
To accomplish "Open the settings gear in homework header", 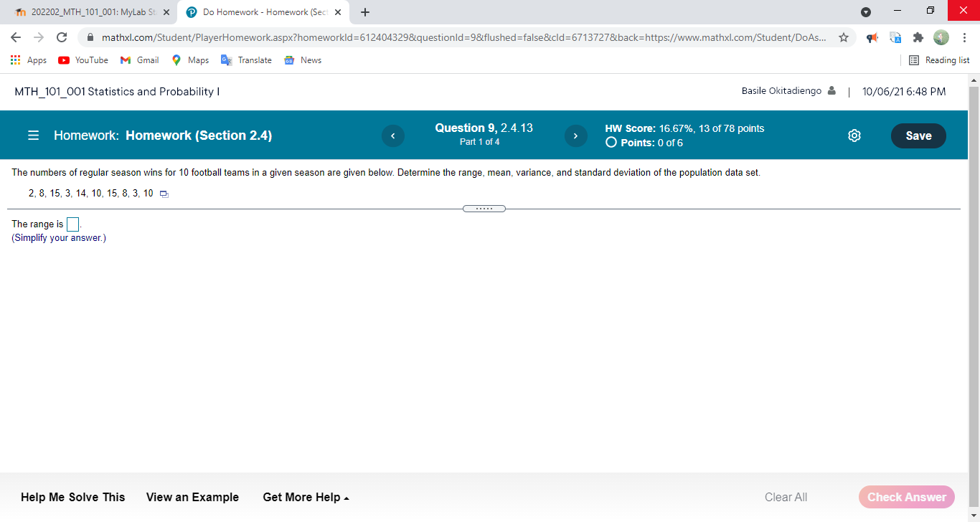I will pyautogui.click(x=854, y=136).
